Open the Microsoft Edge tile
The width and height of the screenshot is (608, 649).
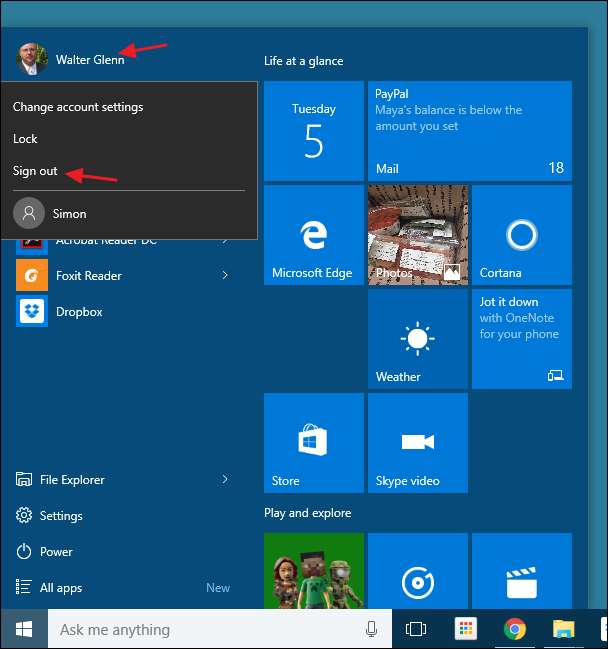(313, 236)
